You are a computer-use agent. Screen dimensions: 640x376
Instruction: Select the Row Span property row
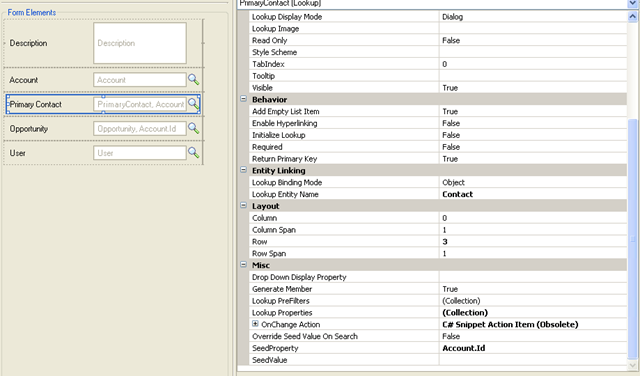tap(438, 254)
